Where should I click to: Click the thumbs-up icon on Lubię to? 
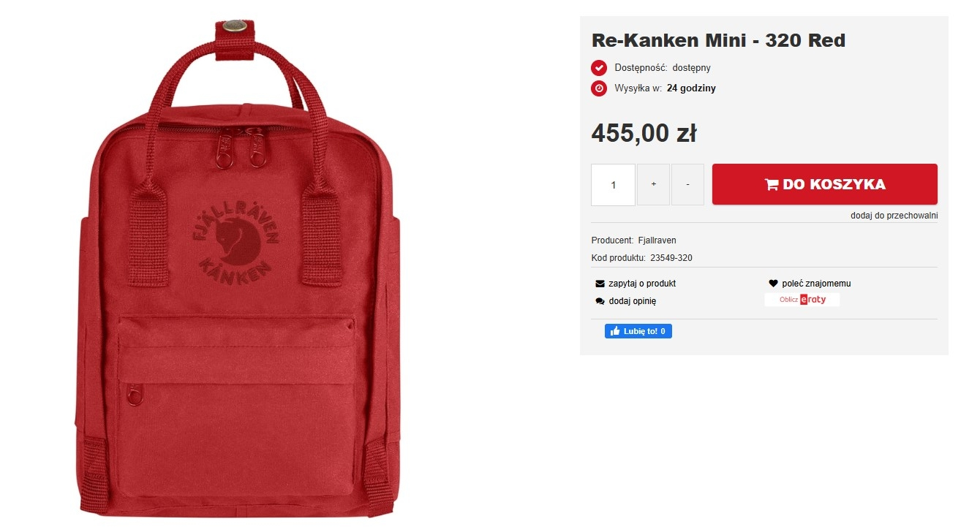(x=615, y=331)
